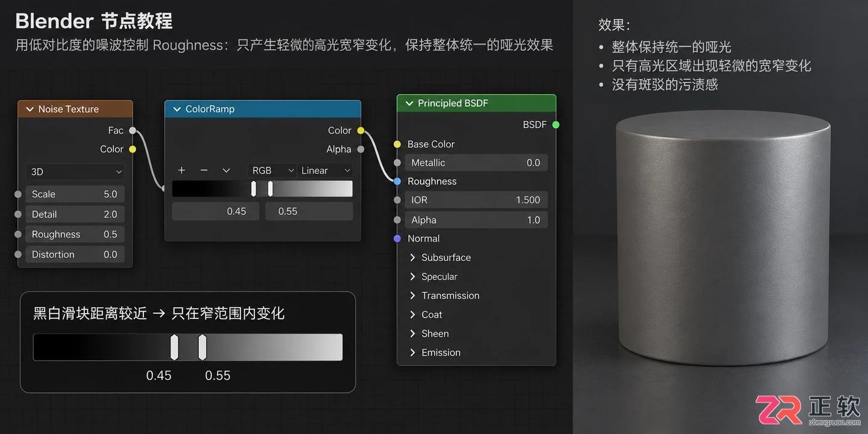Open the RGB color mode dropdown
Image resolution: width=868 pixels, height=434 pixels.
(272, 171)
